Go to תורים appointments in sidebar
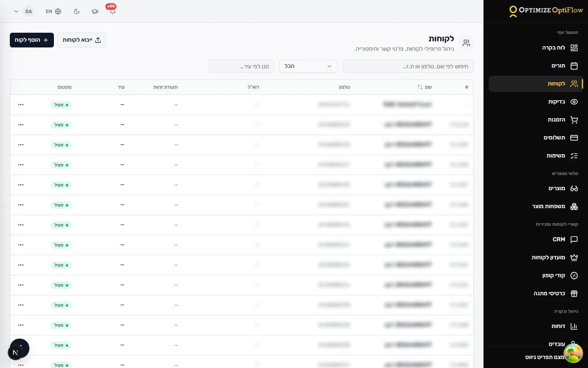Screen dimensions: 588x368 click(536, 66)
